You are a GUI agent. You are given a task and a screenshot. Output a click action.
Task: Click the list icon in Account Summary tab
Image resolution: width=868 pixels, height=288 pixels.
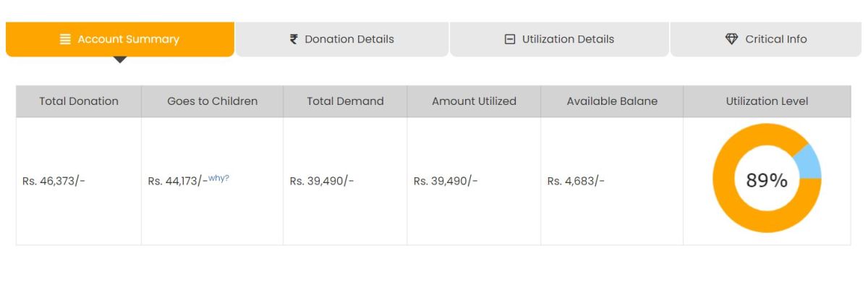(65, 39)
